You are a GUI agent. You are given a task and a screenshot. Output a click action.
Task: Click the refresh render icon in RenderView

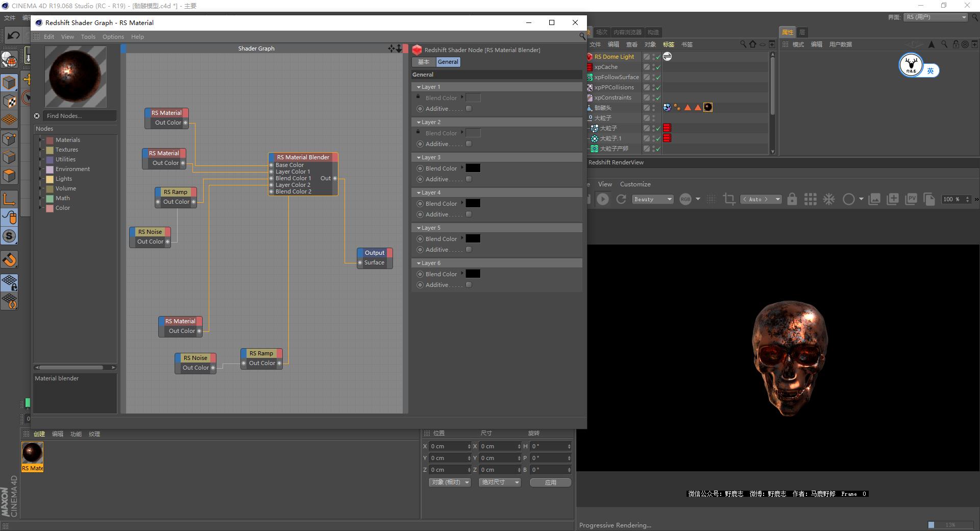[x=621, y=199]
